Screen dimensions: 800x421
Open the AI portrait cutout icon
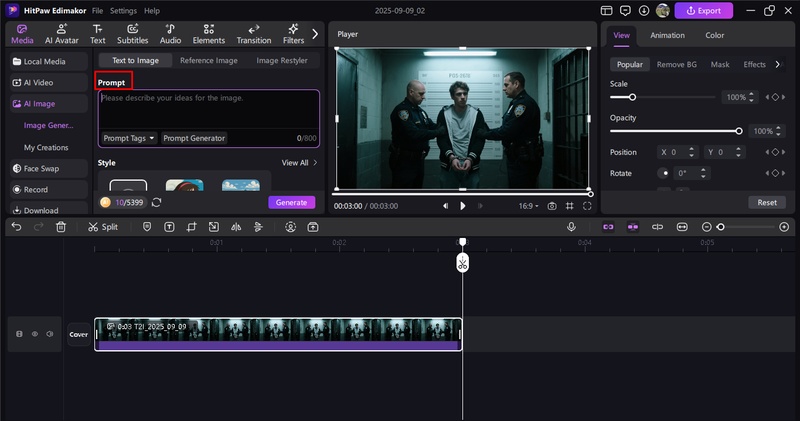coord(290,227)
